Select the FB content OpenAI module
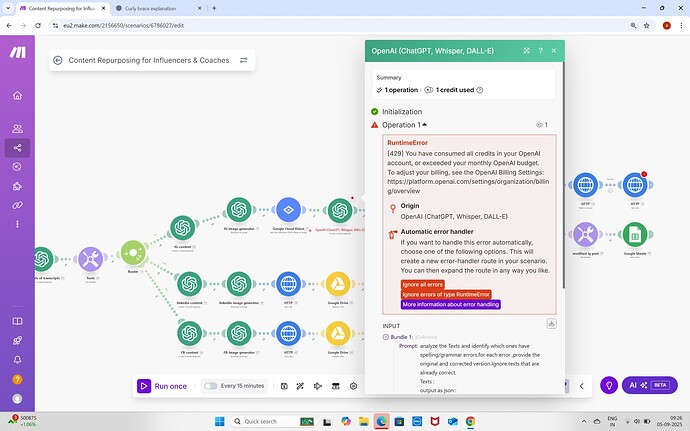Image resolution: width=690 pixels, height=431 pixels. [x=189, y=333]
